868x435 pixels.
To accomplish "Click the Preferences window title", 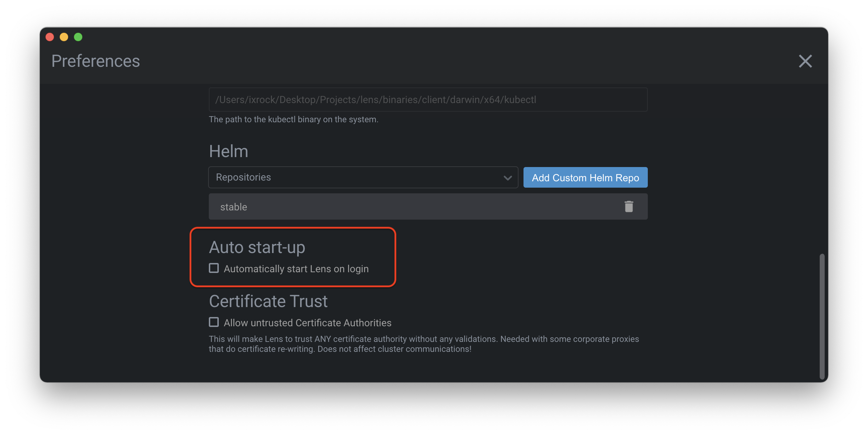I will click(x=96, y=61).
